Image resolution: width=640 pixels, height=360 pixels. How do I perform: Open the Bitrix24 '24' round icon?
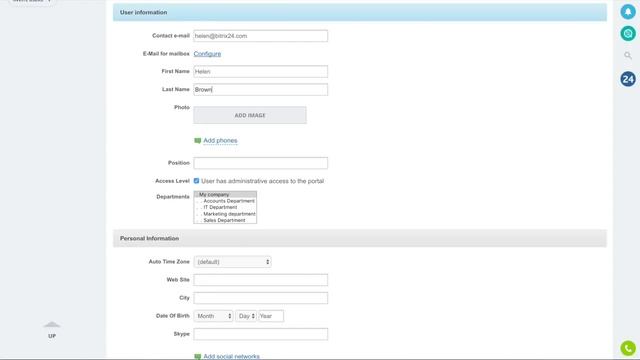[628, 79]
